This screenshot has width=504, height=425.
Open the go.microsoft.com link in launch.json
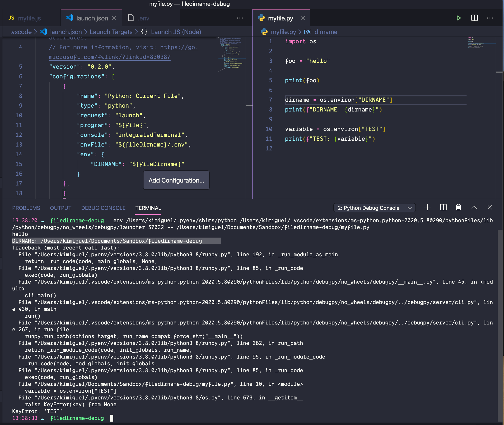179,47
